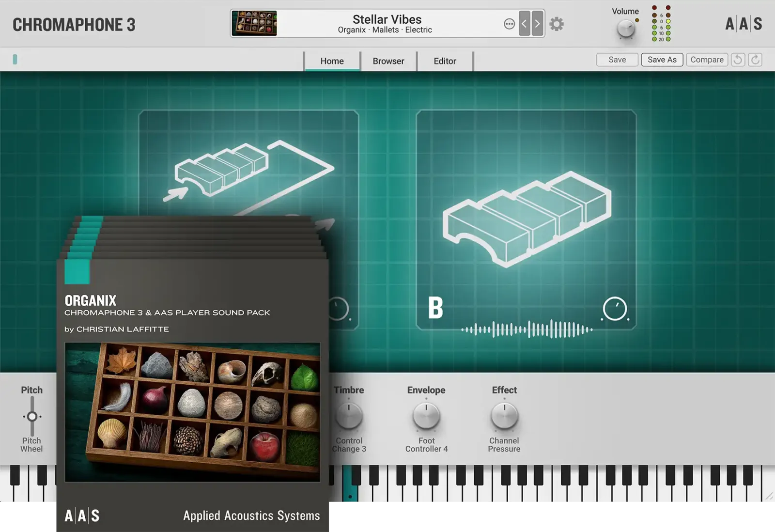Image resolution: width=775 pixels, height=532 pixels.
Task: Click the Organix sound pack cover image
Action: 192,412
